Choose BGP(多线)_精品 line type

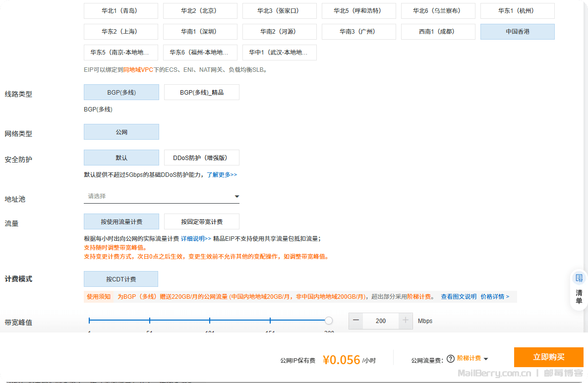pyautogui.click(x=202, y=92)
